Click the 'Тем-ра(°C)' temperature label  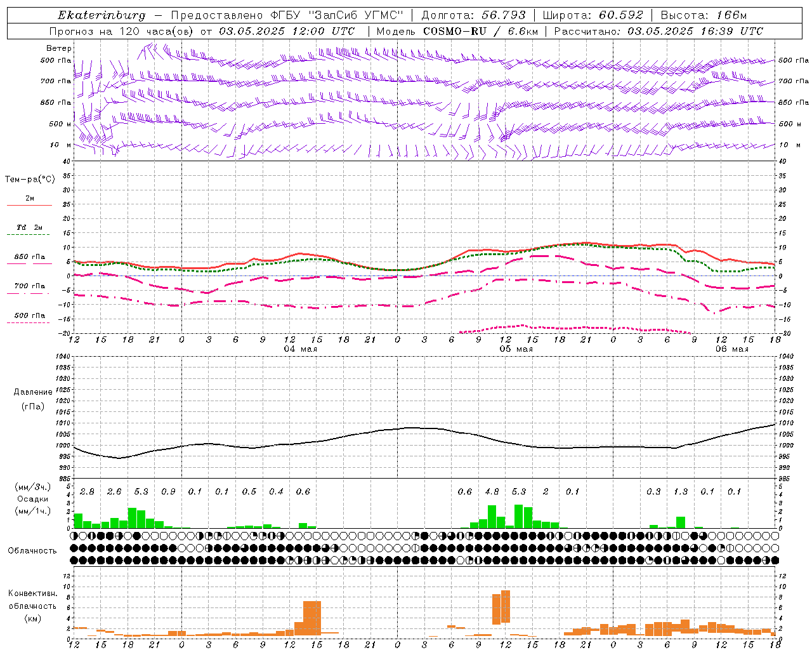pos(30,180)
